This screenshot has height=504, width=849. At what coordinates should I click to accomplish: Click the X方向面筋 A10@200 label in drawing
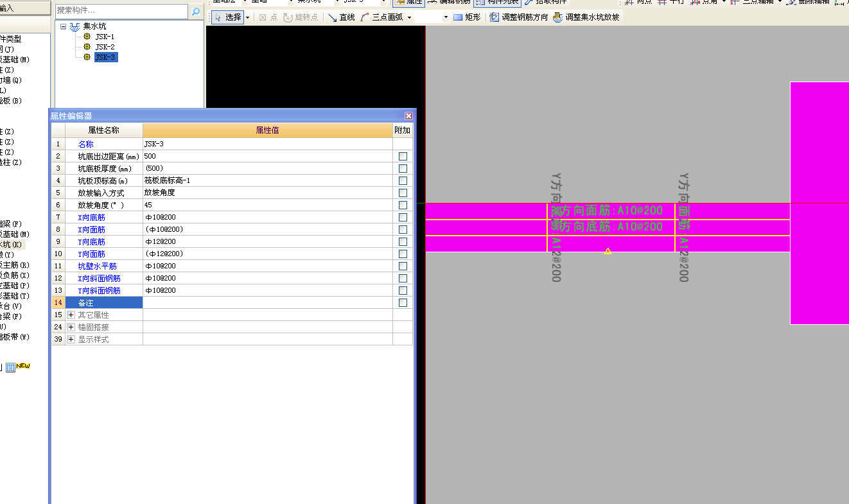pos(606,211)
